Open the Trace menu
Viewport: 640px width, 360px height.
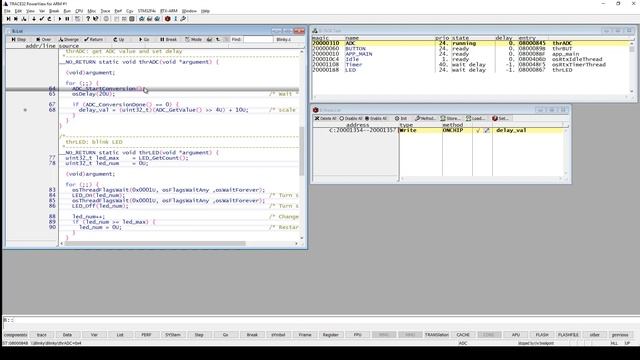point(105,11)
